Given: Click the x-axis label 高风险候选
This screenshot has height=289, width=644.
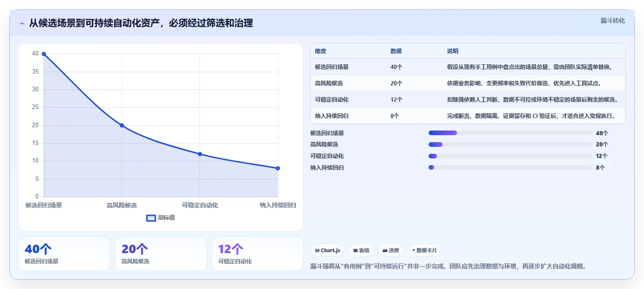Looking at the screenshot, I should click(122, 205).
